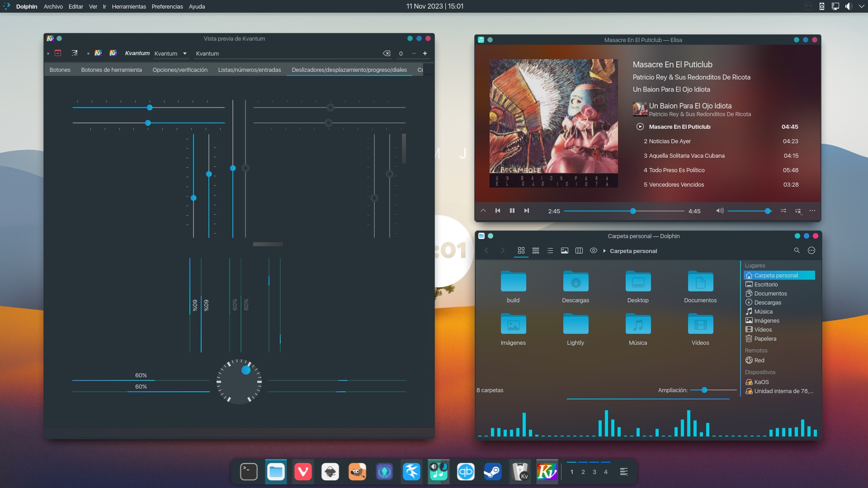Open repeat mode dropdown in Elisa
The width and height of the screenshot is (868, 488).
point(798,211)
